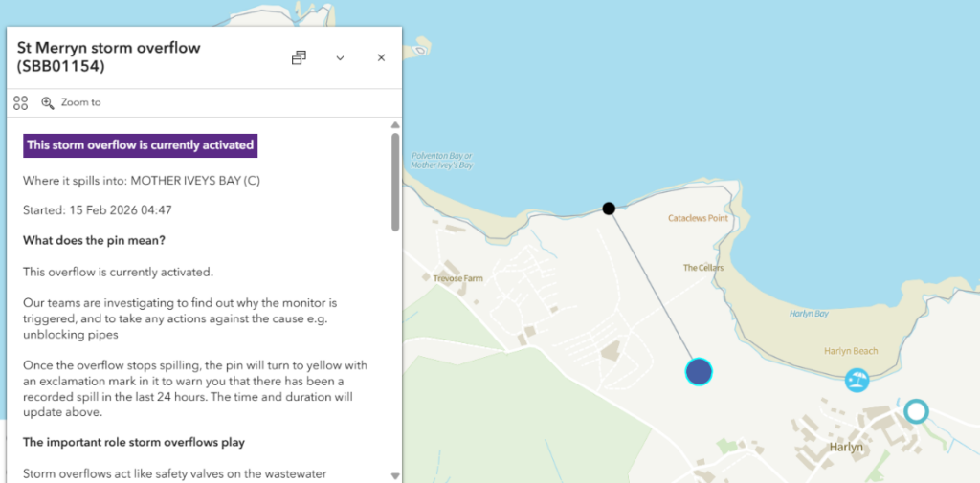The image size is (980, 483).
Task: Click the Zoom to text label
Action: 80,102
